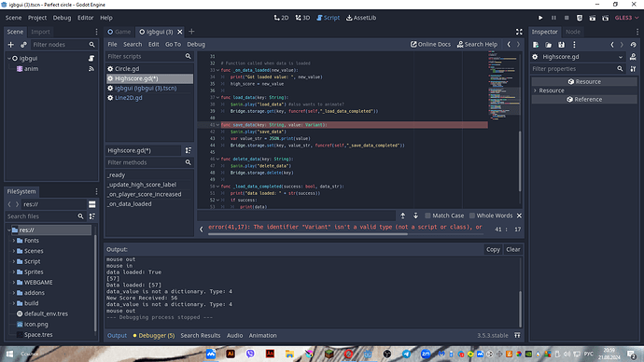
Task: Open the AssetLib workspace
Action: pos(361,18)
